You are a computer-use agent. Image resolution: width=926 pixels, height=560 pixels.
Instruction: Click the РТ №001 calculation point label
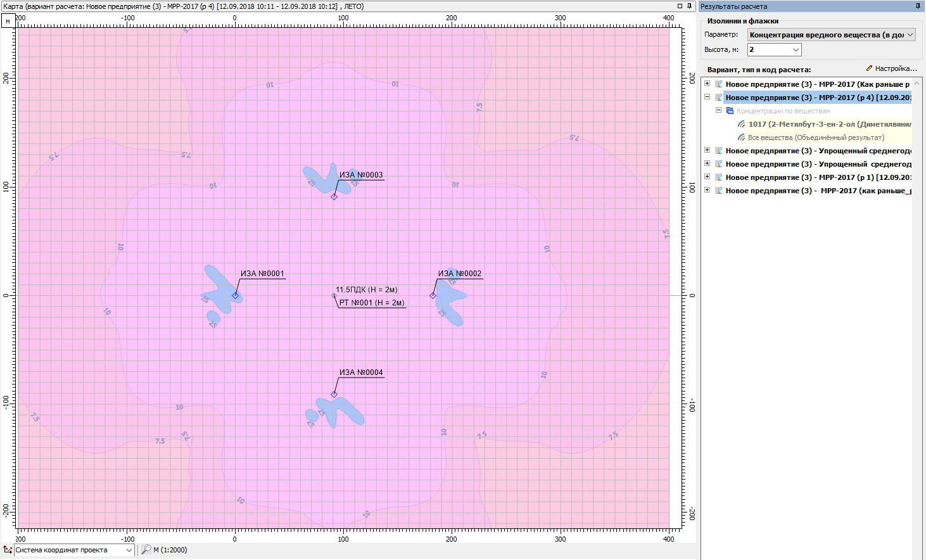(x=371, y=303)
